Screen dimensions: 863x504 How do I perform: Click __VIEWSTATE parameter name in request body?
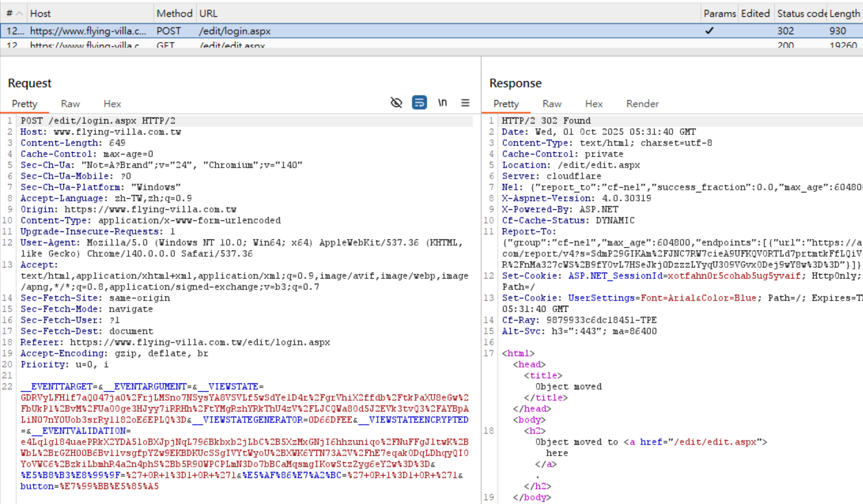(228, 386)
